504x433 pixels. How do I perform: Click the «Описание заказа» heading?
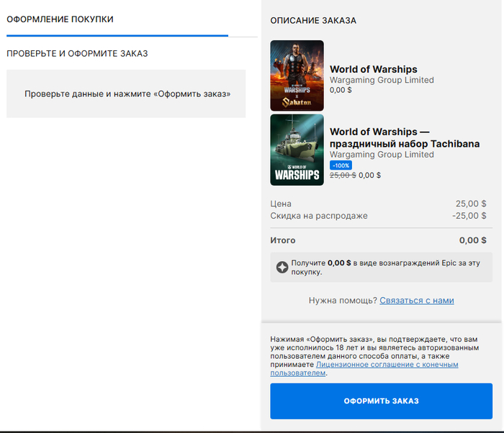coord(313,21)
